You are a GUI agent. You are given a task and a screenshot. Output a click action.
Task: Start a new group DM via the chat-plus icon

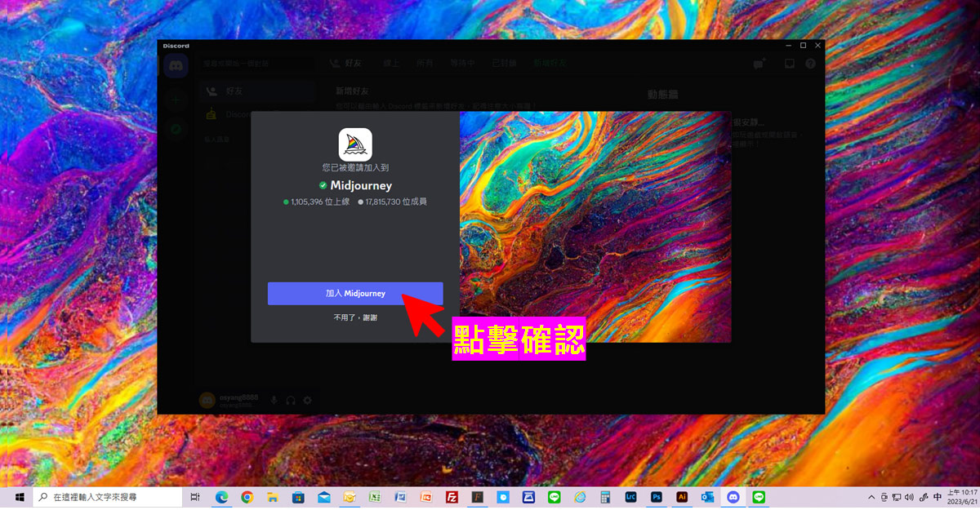tap(759, 63)
